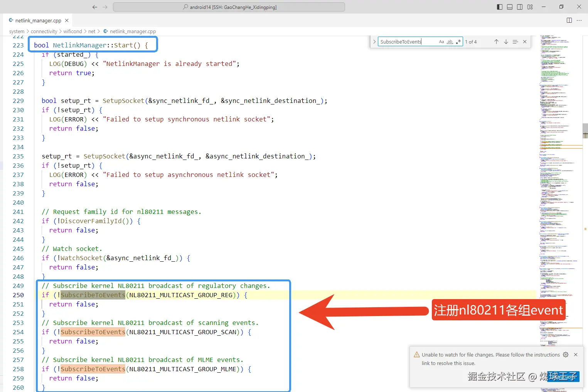Click WatchSocket call on line 246

81,258
